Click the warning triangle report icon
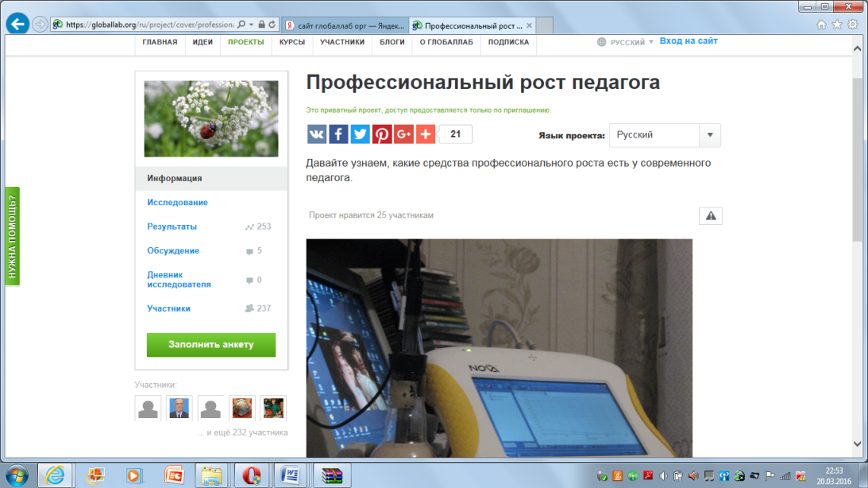The image size is (868, 488). click(710, 215)
